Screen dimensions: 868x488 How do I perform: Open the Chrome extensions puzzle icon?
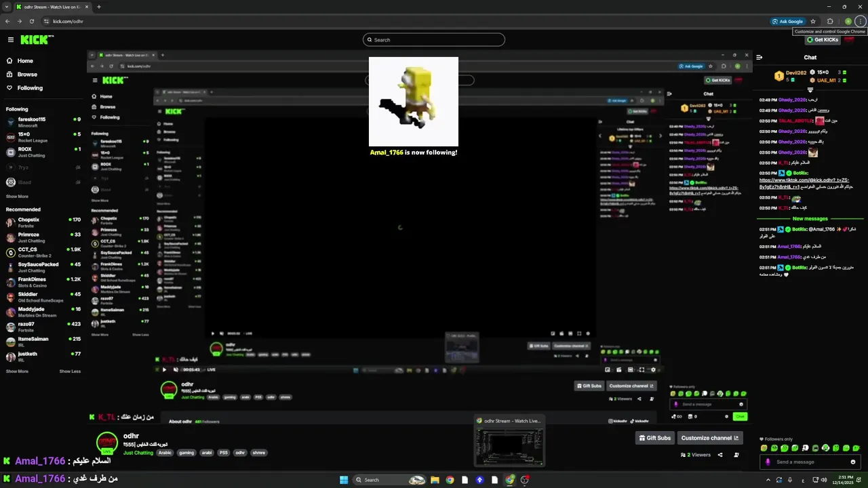pyautogui.click(x=830, y=21)
